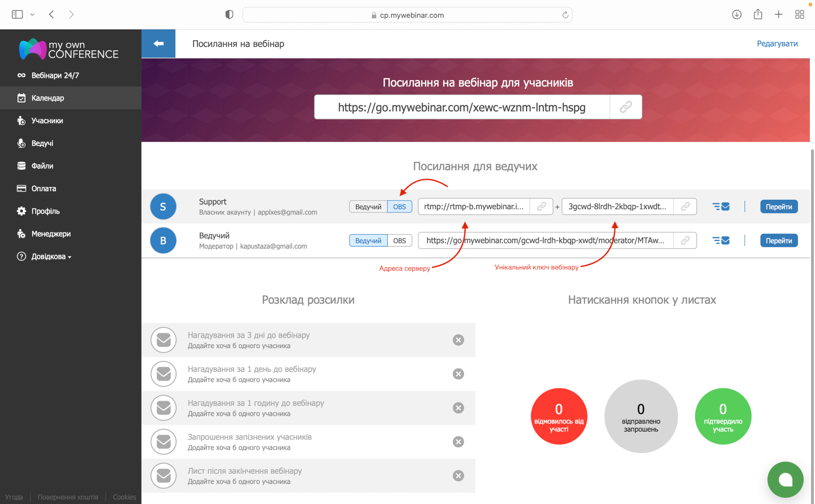The image size is (815, 504).
Task: Open the mail sending icon in the Support row
Action: (x=721, y=206)
